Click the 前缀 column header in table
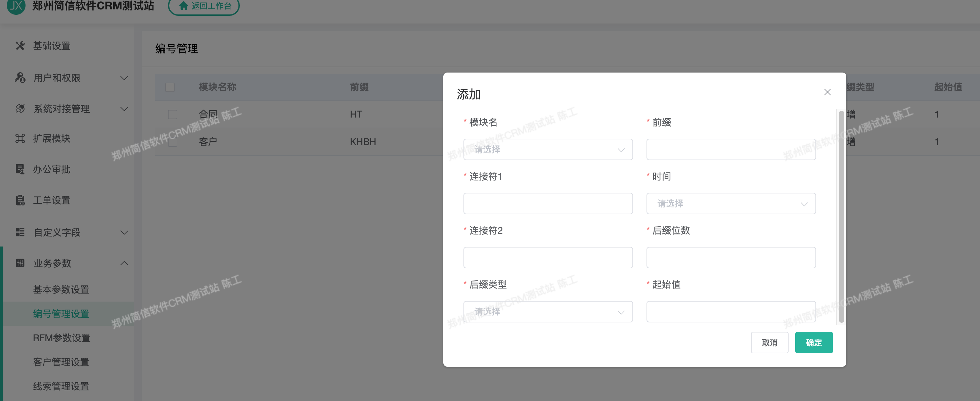980x401 pixels. pos(359,87)
